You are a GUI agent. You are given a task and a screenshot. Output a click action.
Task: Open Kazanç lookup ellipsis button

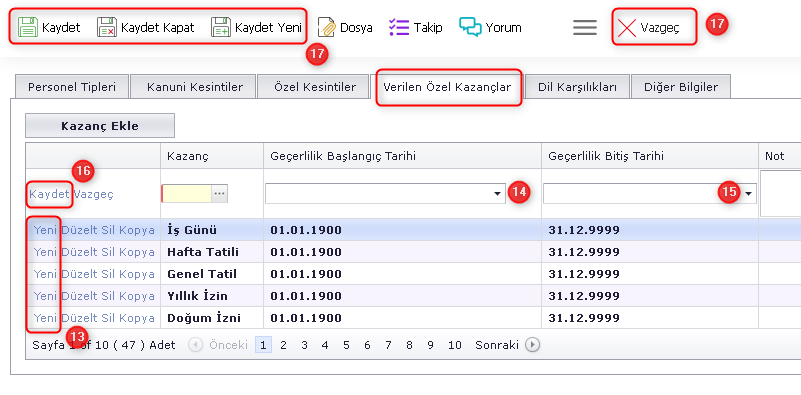[220, 194]
